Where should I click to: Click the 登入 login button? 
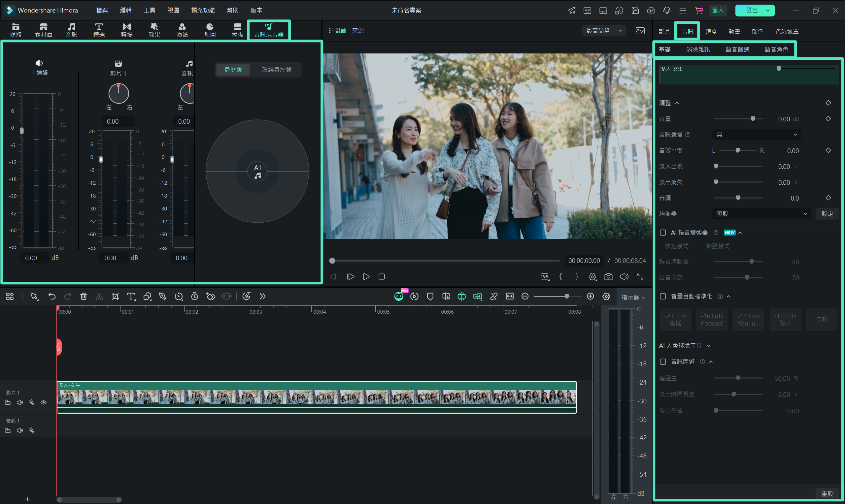click(718, 11)
